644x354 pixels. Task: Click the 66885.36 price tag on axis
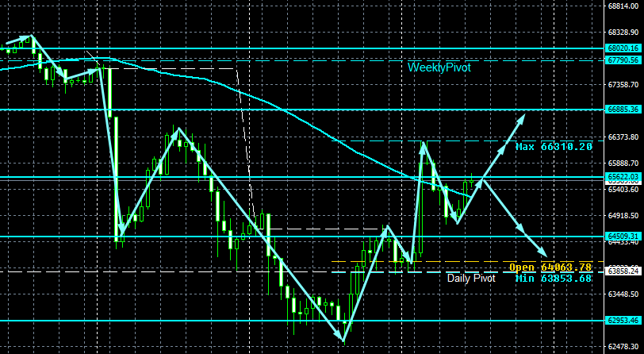tap(623, 110)
